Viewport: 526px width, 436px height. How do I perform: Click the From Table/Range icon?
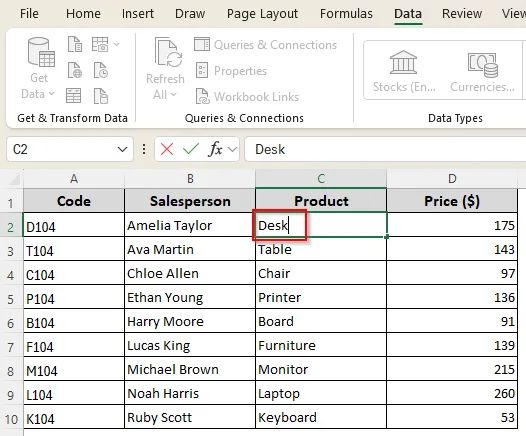point(73,96)
